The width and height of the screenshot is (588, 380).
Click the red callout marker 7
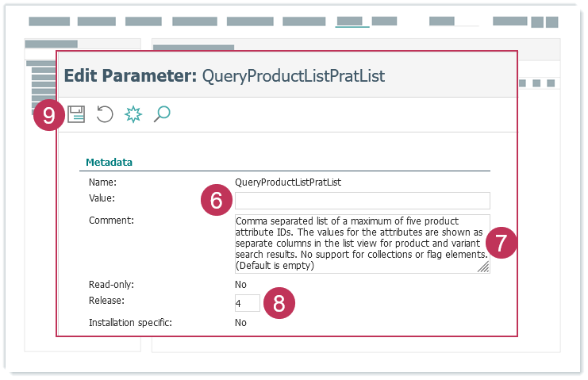(502, 244)
